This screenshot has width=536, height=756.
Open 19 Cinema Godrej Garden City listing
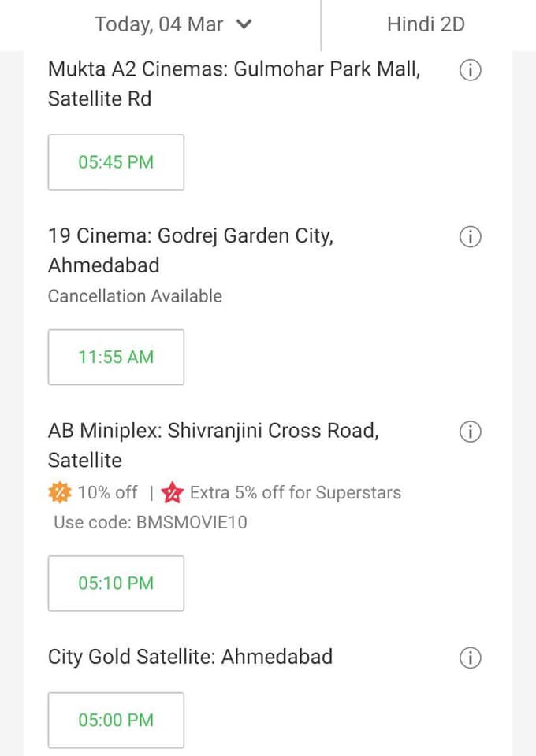tap(191, 250)
